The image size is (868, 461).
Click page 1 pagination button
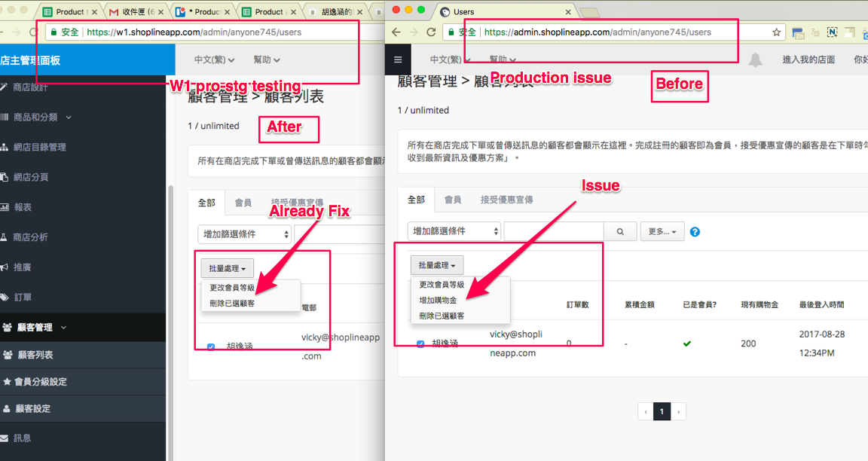point(662,412)
